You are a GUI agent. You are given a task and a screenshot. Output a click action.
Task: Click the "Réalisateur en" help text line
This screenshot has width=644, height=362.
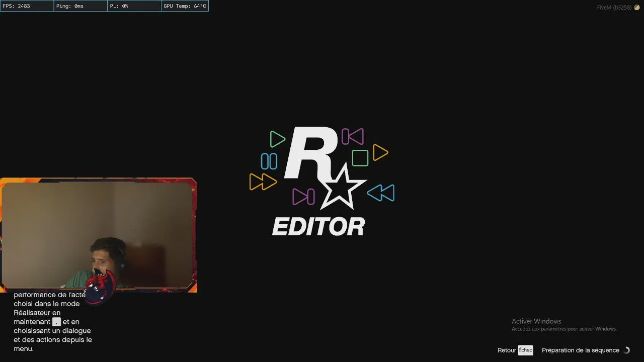tap(37, 313)
